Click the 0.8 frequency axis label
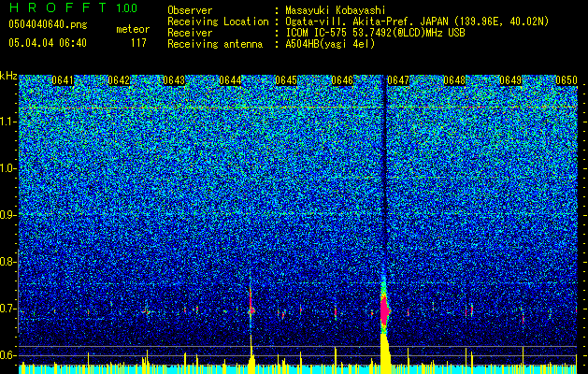The height and width of the screenshot is (374, 588). pos(7,262)
